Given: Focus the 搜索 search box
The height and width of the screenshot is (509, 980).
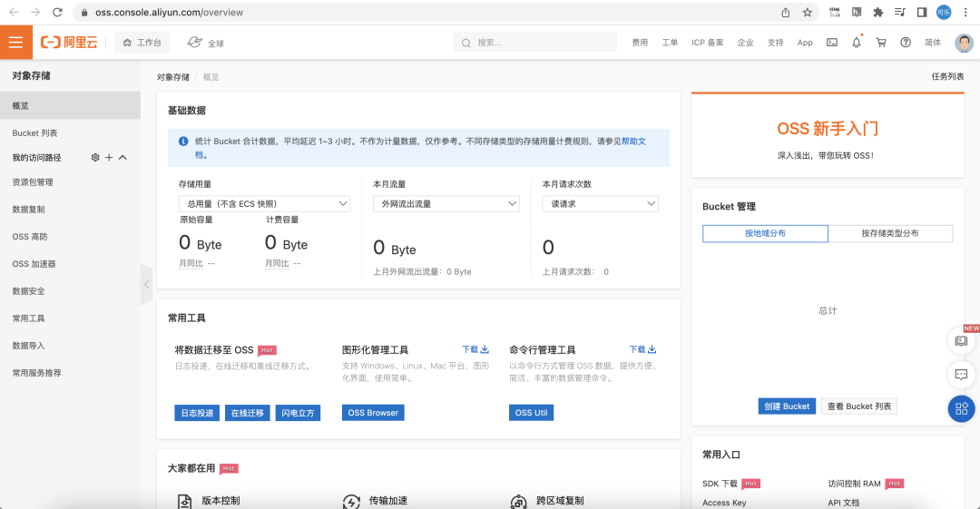Looking at the screenshot, I should pos(535,43).
